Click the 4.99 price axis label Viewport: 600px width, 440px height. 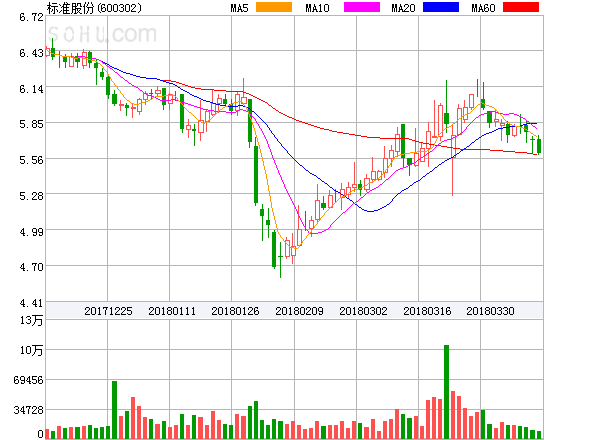point(31,232)
